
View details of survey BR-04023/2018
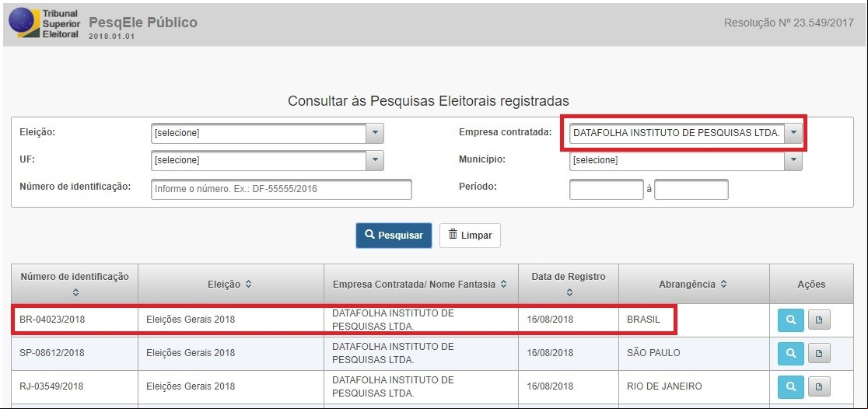[790, 320]
